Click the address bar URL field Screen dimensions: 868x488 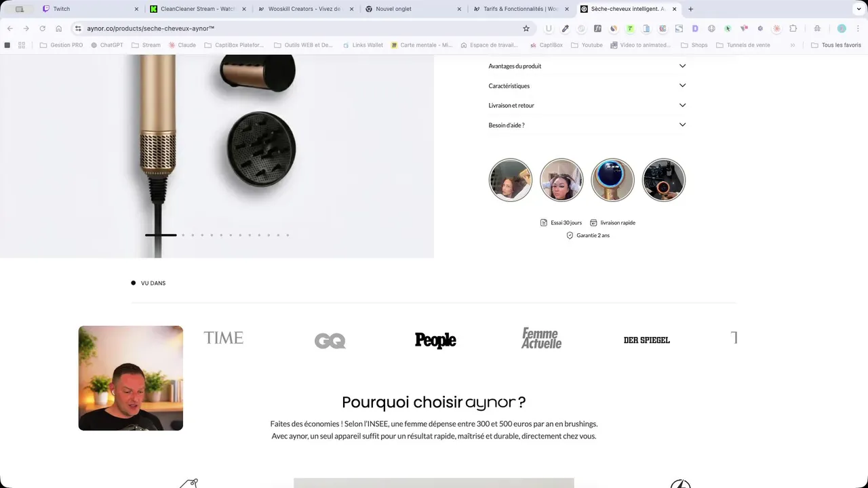click(298, 28)
